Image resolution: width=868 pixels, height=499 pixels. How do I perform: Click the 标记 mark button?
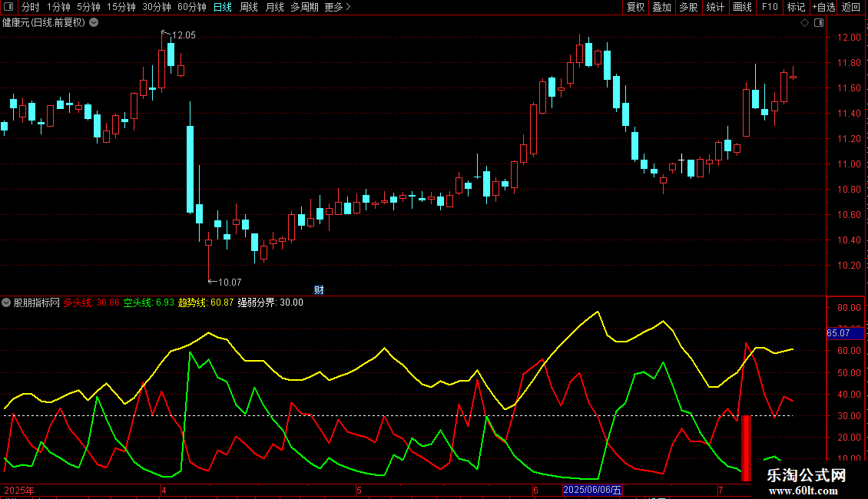point(796,7)
